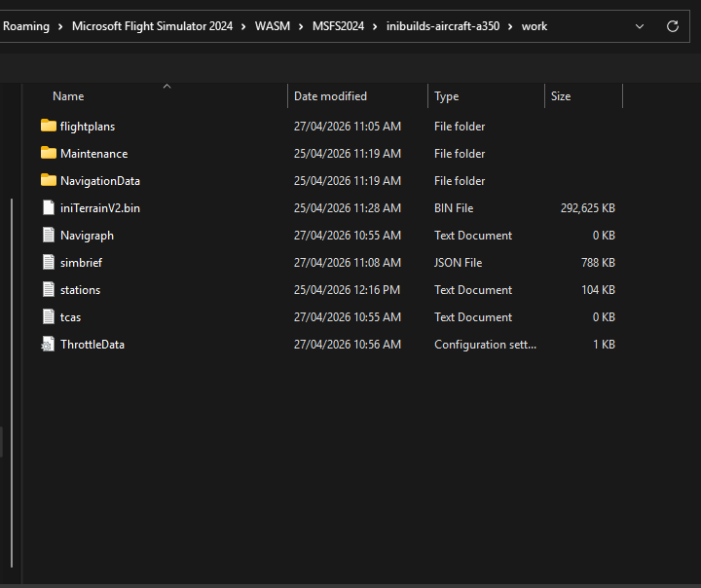Refresh the current folder view
701x588 pixels.
pyautogui.click(x=672, y=26)
